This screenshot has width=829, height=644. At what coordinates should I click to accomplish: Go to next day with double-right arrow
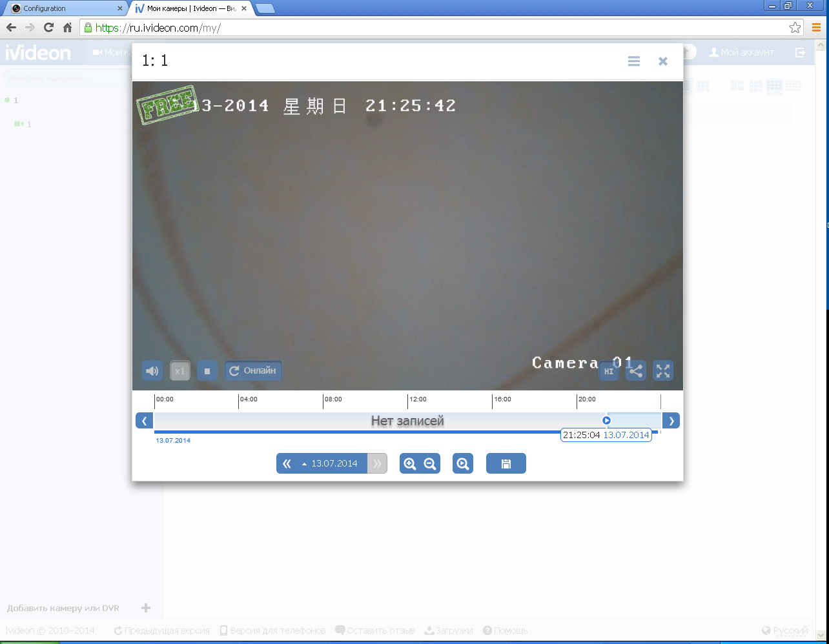click(x=377, y=463)
